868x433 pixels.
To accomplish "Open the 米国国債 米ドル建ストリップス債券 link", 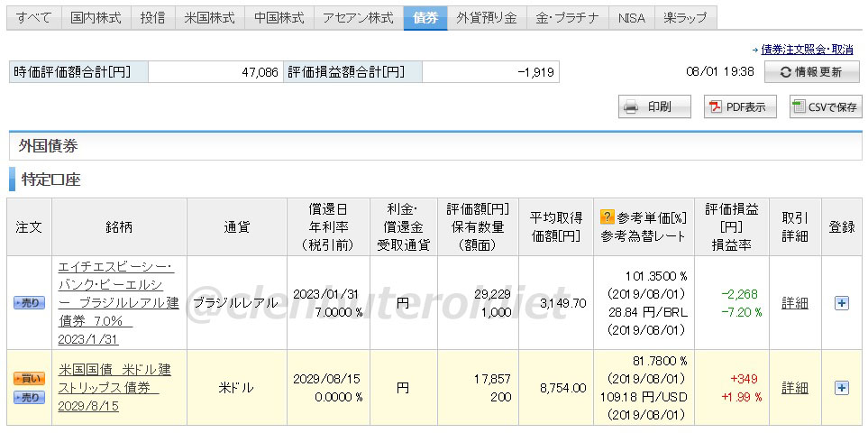I will click(x=114, y=388).
